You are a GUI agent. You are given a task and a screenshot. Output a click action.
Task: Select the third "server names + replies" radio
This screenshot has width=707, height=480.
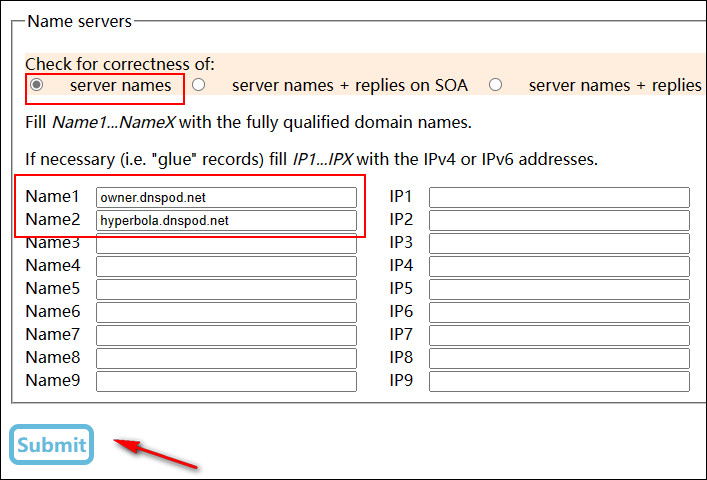495,85
